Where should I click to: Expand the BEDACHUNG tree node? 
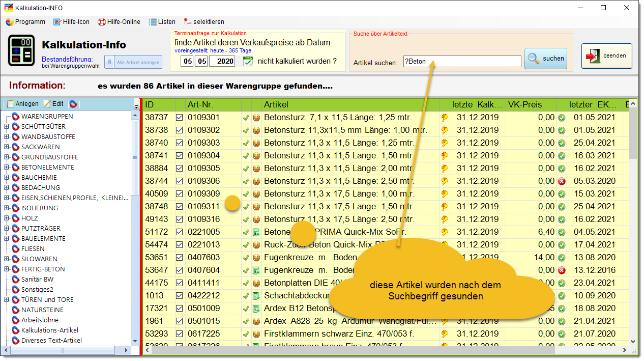click(7, 188)
